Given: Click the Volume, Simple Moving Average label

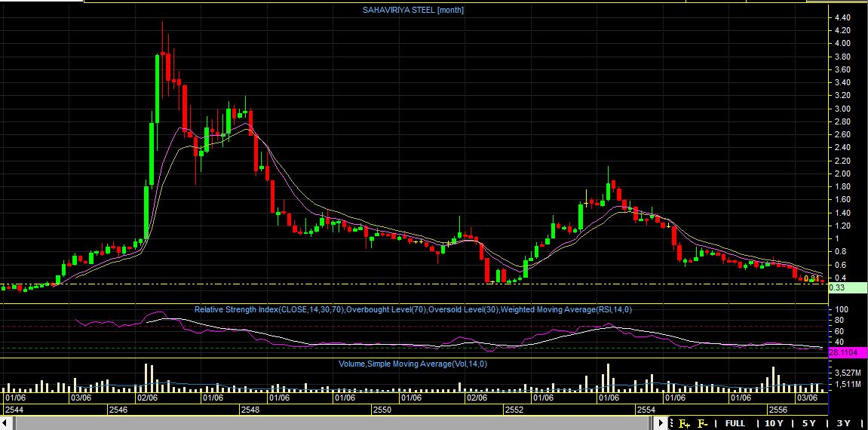Looking at the screenshot, I should (x=413, y=364).
